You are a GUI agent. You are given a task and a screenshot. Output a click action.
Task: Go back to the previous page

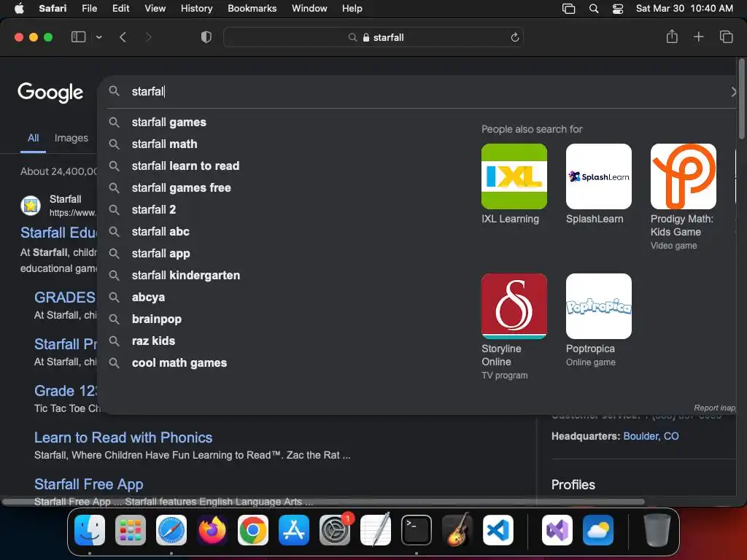123,37
